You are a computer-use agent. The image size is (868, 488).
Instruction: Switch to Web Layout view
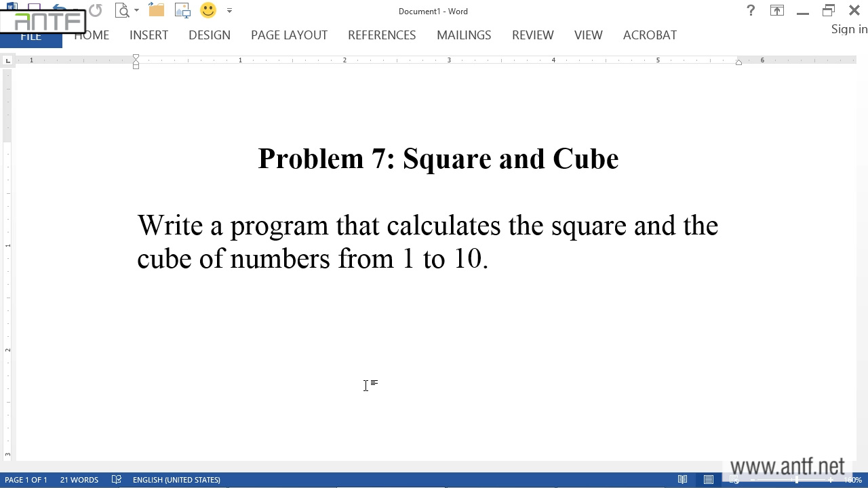point(734,480)
